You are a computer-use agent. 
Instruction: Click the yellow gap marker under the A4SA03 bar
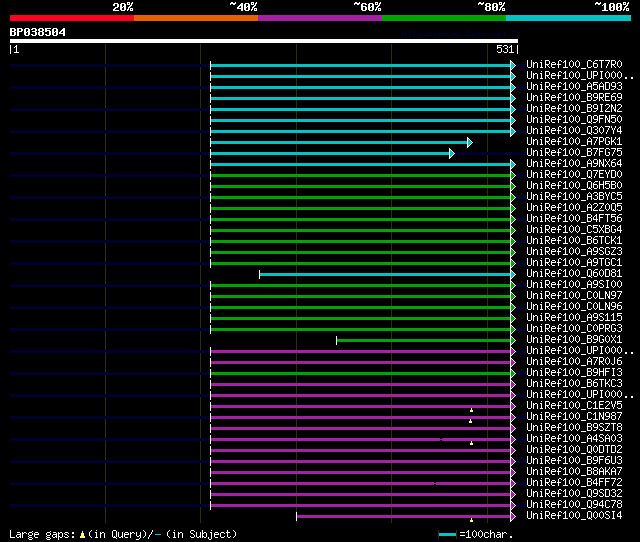(x=471, y=443)
